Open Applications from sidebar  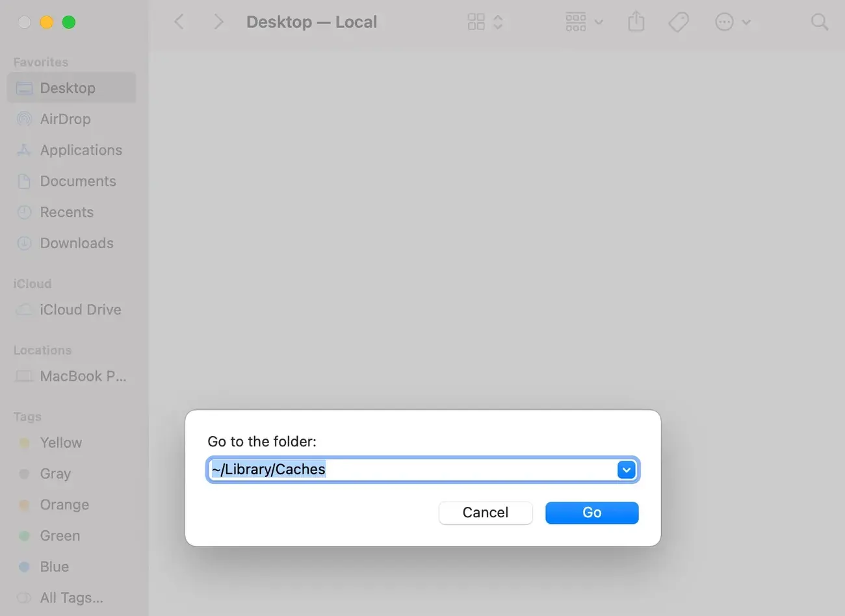81,150
